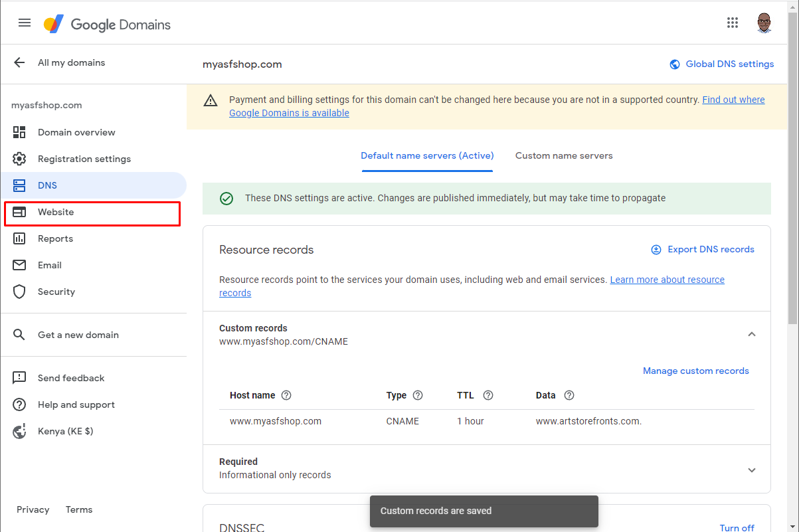Turn off DNSSEC
This screenshot has height=532, width=799.
pyautogui.click(x=737, y=527)
